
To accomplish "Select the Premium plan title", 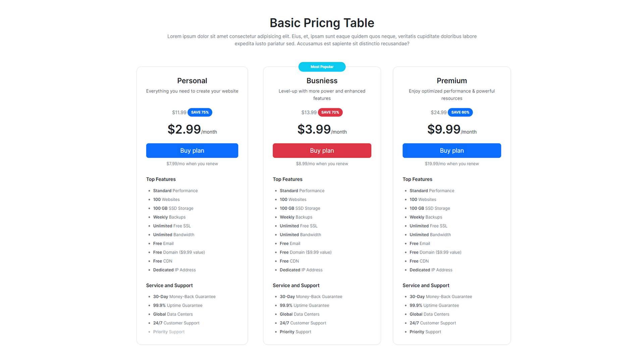I will [x=451, y=80].
